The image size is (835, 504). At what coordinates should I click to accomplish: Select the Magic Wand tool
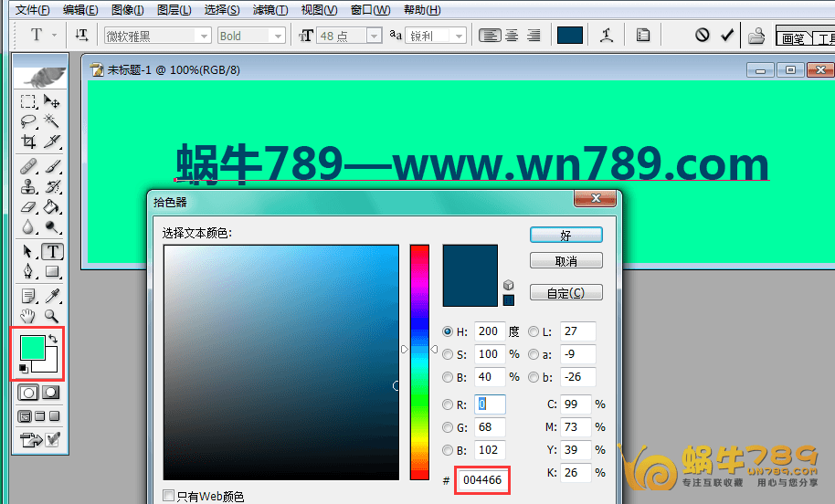pyautogui.click(x=52, y=121)
